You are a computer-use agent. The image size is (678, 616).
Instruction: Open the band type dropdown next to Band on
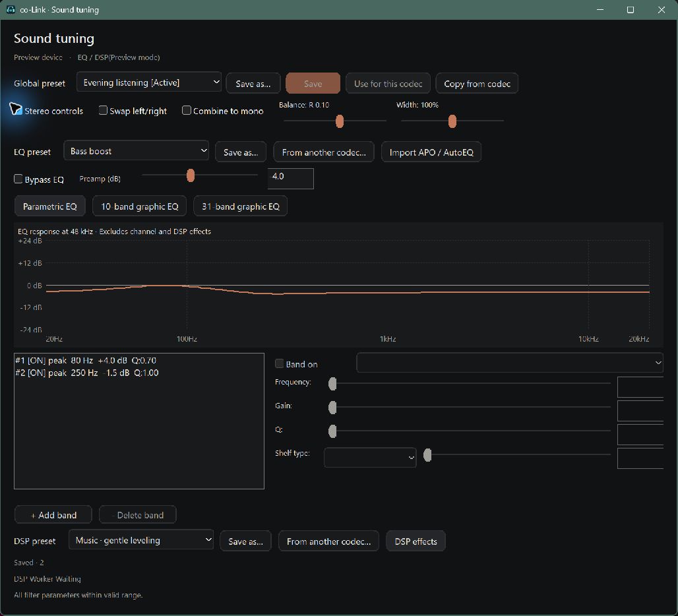point(509,363)
